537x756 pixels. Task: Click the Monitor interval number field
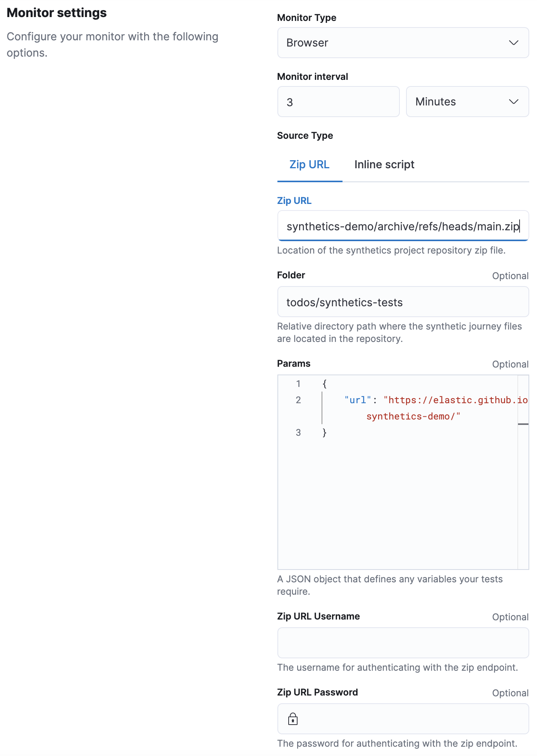(x=338, y=102)
